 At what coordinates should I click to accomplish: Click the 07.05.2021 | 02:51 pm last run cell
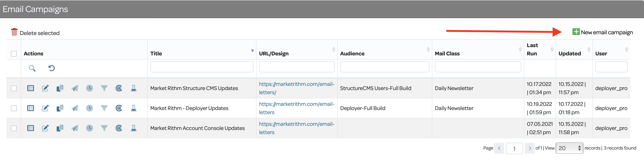tap(540, 128)
